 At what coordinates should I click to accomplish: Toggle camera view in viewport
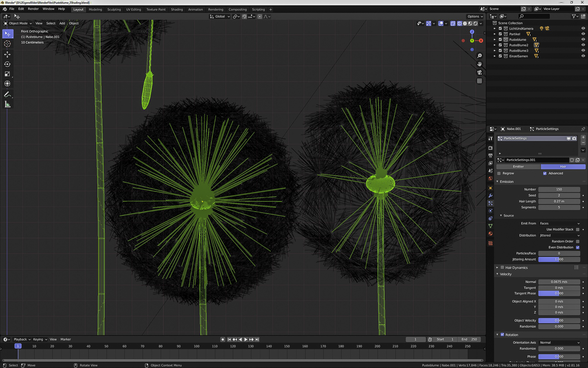point(479,73)
